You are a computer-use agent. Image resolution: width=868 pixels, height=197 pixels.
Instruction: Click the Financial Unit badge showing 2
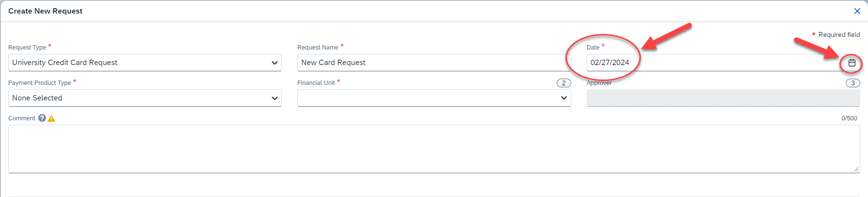(563, 83)
